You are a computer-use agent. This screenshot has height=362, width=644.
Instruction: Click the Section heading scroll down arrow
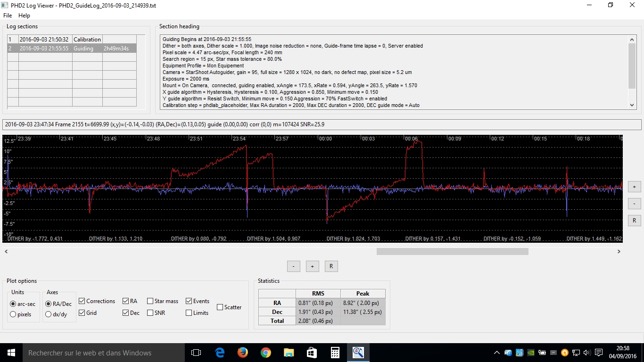(x=632, y=105)
